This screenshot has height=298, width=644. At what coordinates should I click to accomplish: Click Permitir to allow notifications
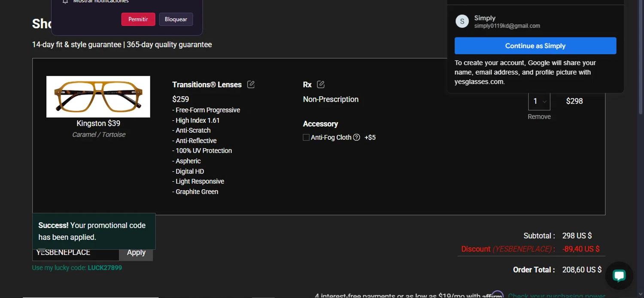(x=138, y=19)
